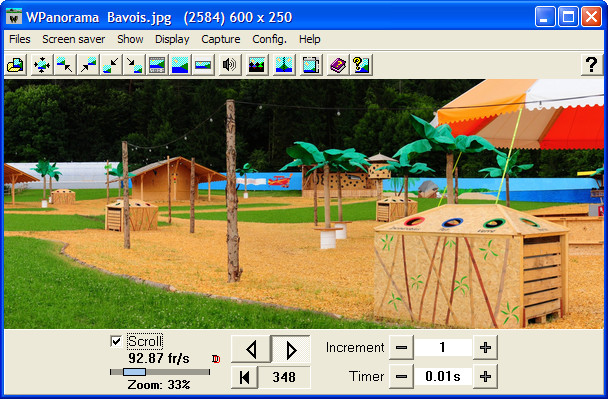Click the zoom slider thumb

[x=135, y=372]
